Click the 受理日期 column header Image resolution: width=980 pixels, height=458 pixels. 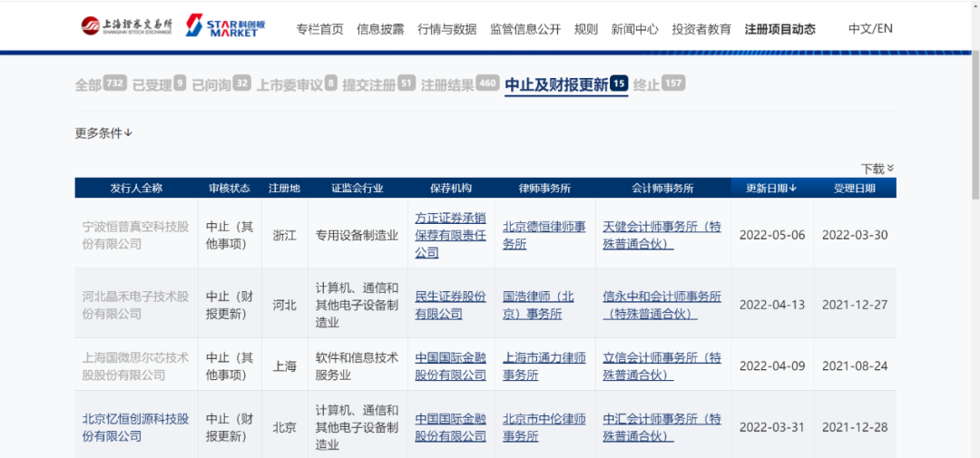coord(854,188)
